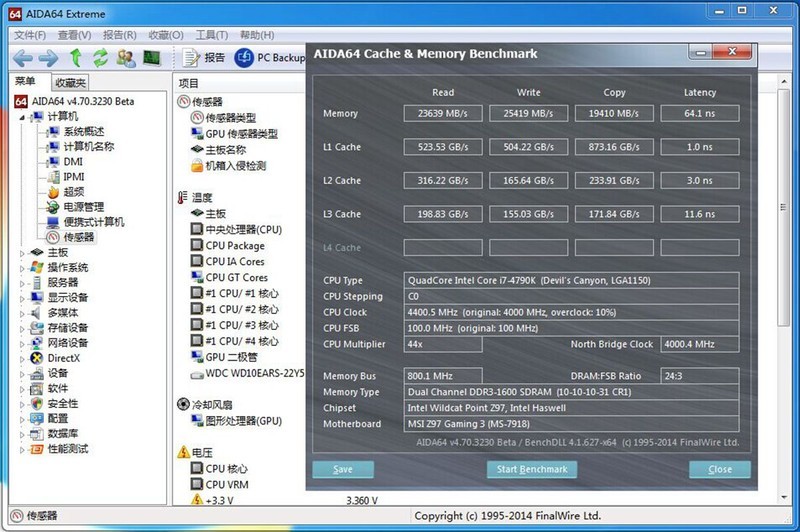
Task: Click the L1 Cache Copy value 873.16 GB/s
Action: [x=614, y=147]
